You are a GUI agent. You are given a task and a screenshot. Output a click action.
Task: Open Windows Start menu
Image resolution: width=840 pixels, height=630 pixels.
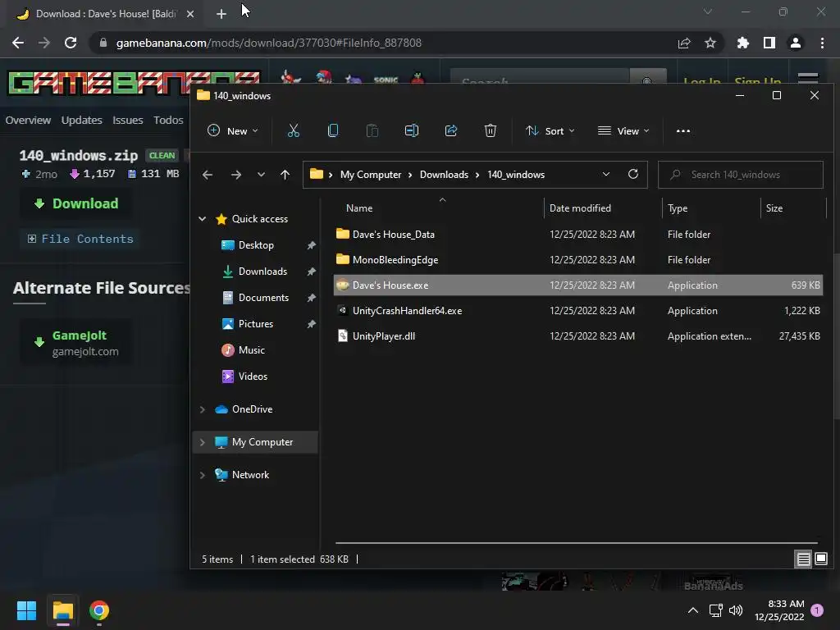26,610
